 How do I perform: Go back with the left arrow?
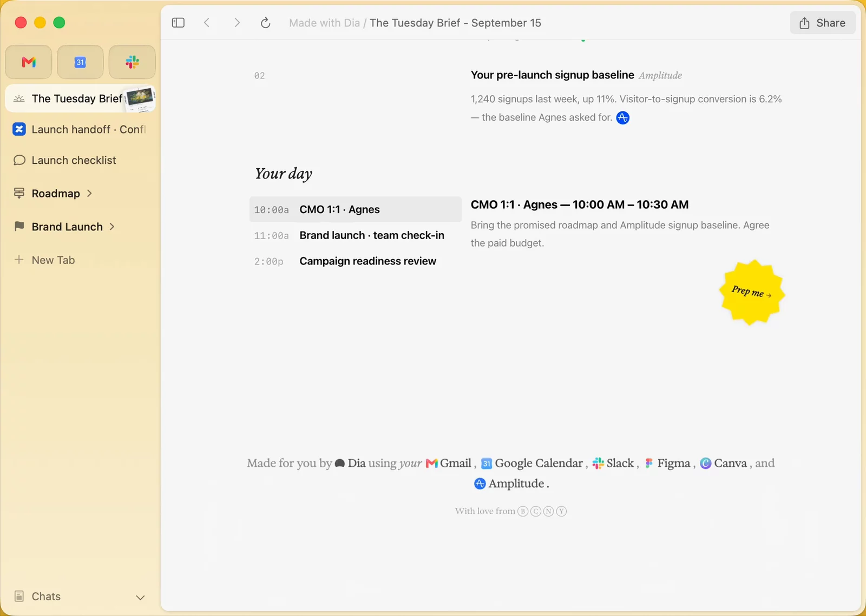(207, 23)
